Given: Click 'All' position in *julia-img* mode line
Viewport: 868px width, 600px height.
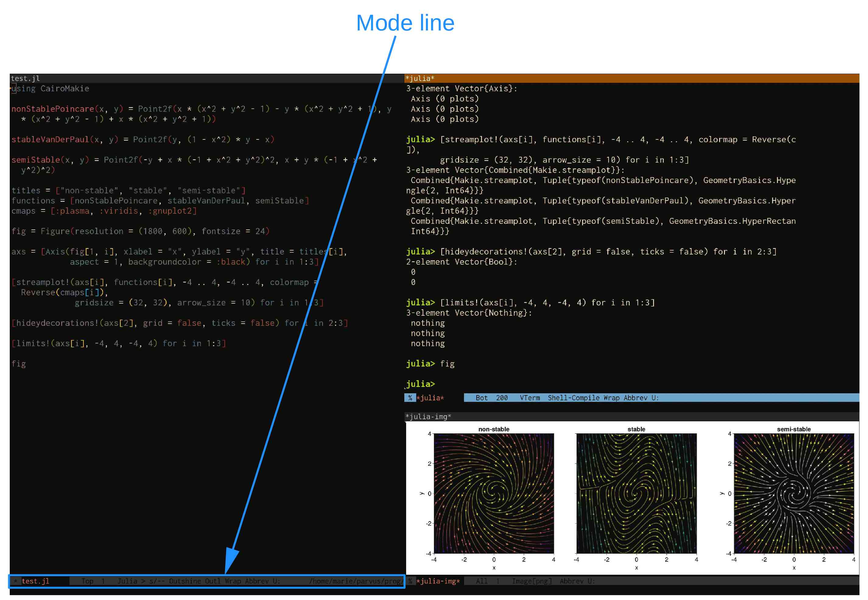Looking at the screenshot, I should click(x=482, y=581).
